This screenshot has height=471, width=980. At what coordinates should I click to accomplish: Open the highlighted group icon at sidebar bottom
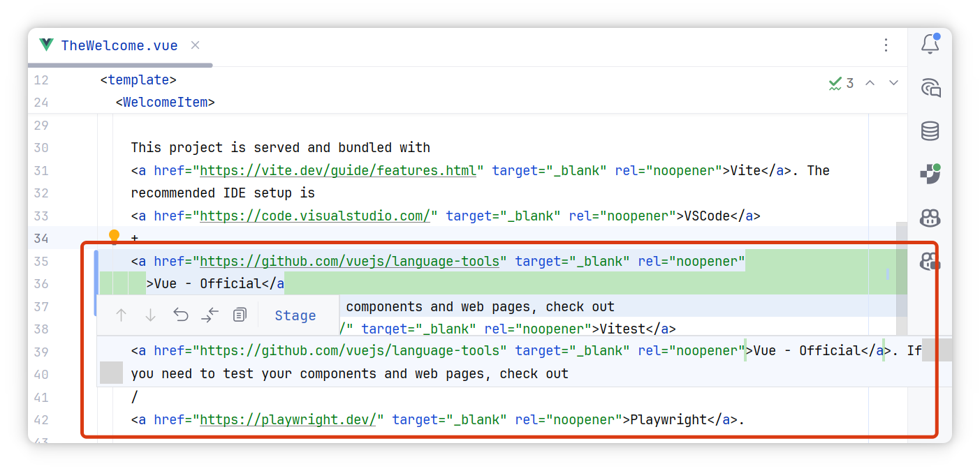pyautogui.click(x=930, y=262)
